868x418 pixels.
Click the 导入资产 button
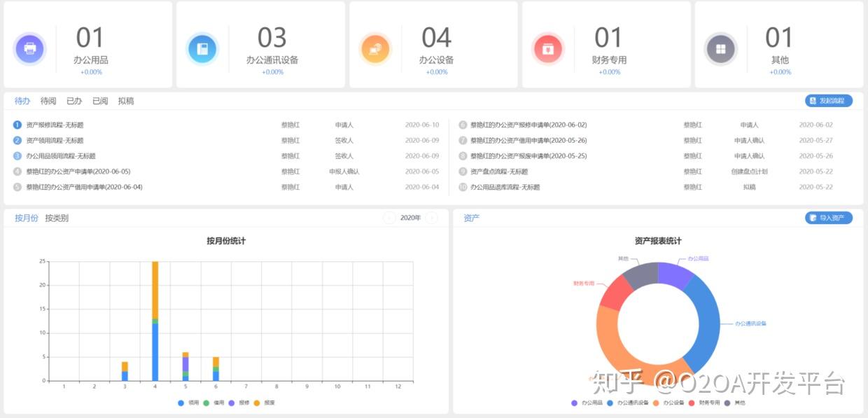[829, 218]
